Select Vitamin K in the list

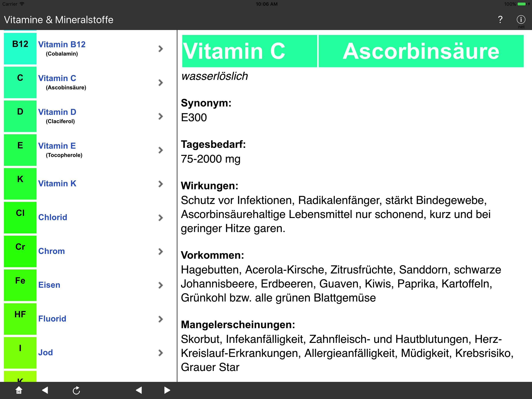tap(57, 184)
